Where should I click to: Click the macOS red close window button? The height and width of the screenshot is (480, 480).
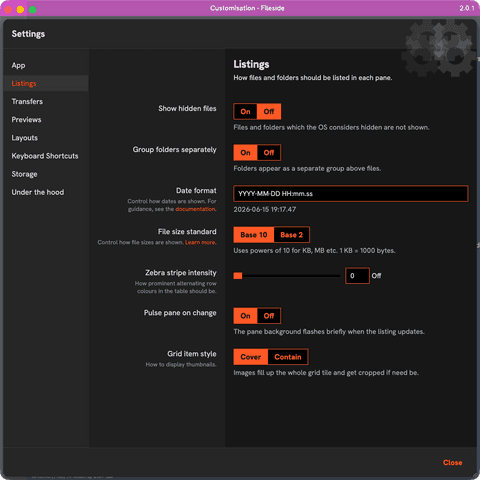click(x=8, y=9)
